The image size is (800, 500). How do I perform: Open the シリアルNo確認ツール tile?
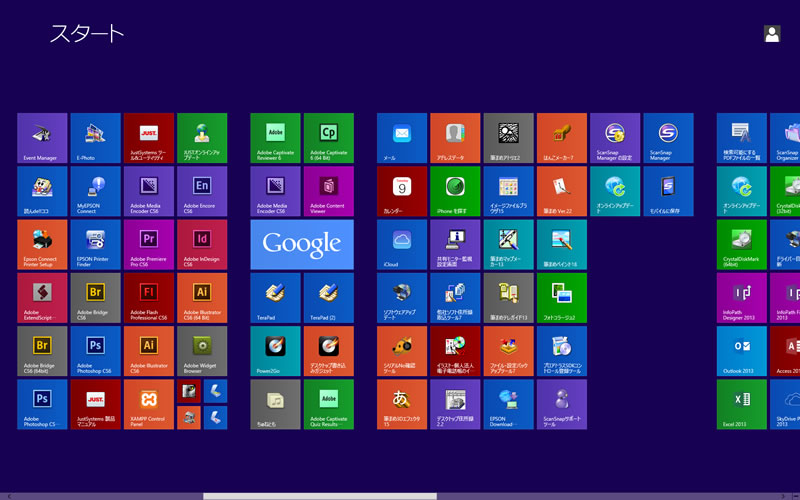pos(402,352)
